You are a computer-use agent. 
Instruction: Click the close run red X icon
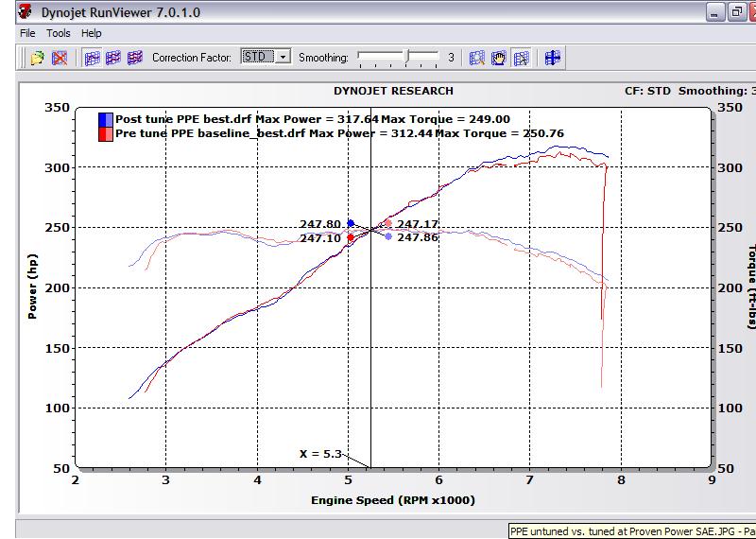[x=60, y=59]
